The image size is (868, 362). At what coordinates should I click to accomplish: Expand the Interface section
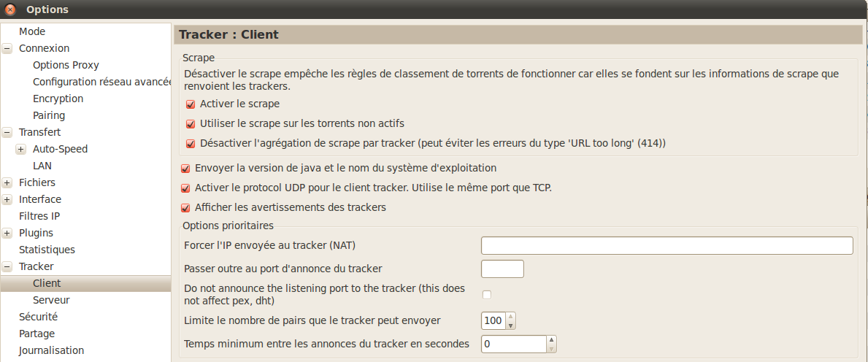tap(7, 200)
